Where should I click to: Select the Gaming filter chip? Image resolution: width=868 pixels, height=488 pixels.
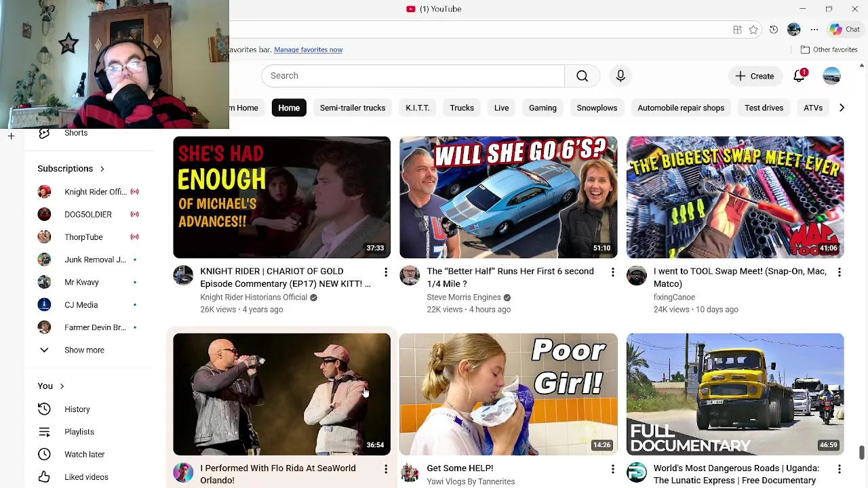pyautogui.click(x=542, y=108)
